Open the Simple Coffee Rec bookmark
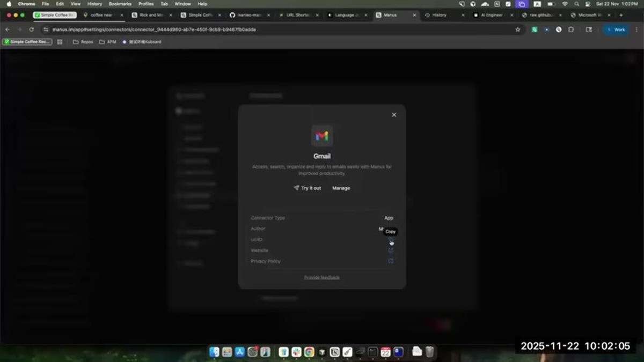 pos(27,41)
